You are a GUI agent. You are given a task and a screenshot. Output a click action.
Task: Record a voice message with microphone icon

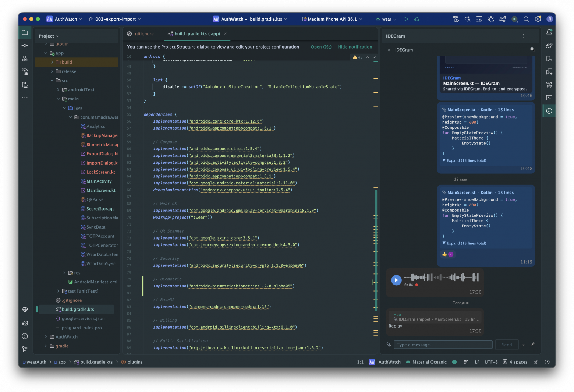[532, 345]
